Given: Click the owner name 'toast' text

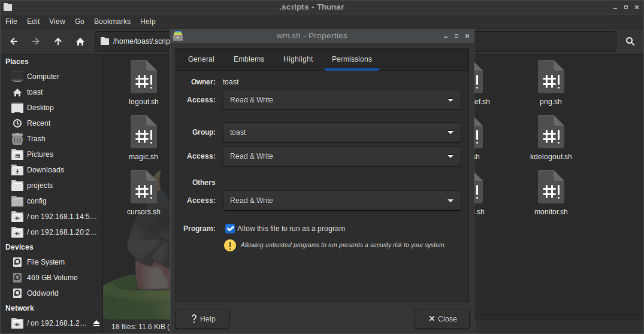Looking at the screenshot, I should click(231, 82).
